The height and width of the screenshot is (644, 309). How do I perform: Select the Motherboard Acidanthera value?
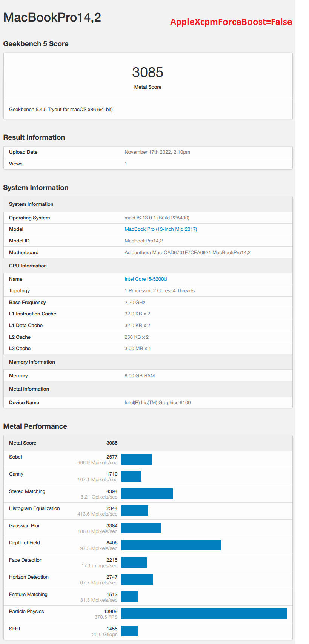188,253
